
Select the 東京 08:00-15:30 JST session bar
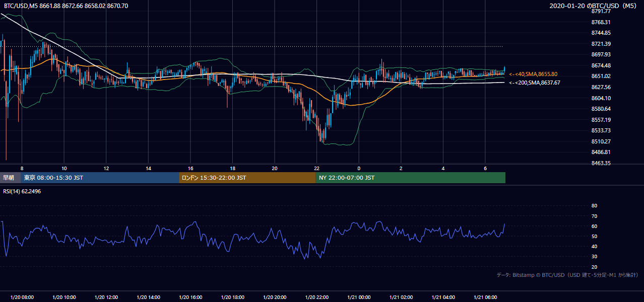tap(100, 178)
